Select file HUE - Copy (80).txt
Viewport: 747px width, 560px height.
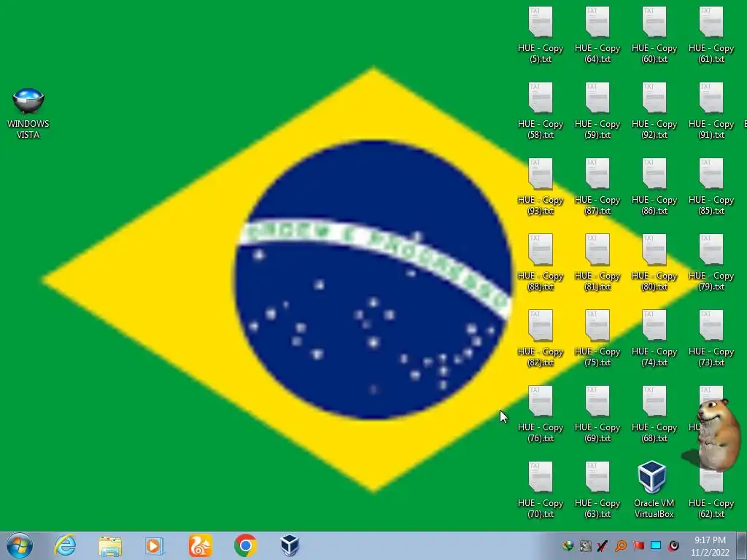654,262
